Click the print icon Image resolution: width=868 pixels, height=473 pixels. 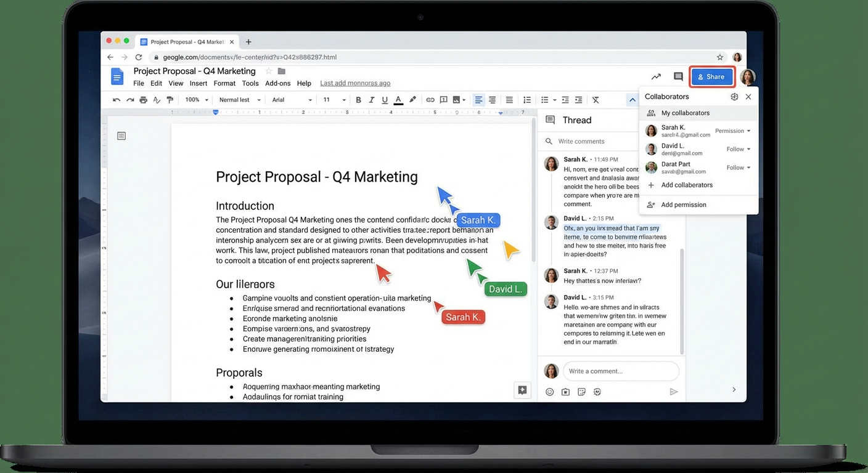click(144, 99)
